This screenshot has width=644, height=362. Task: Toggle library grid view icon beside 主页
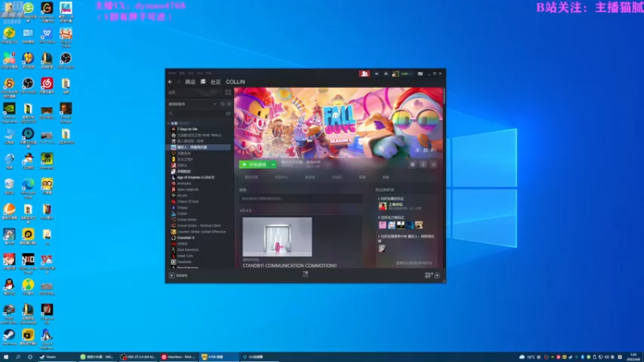click(229, 93)
